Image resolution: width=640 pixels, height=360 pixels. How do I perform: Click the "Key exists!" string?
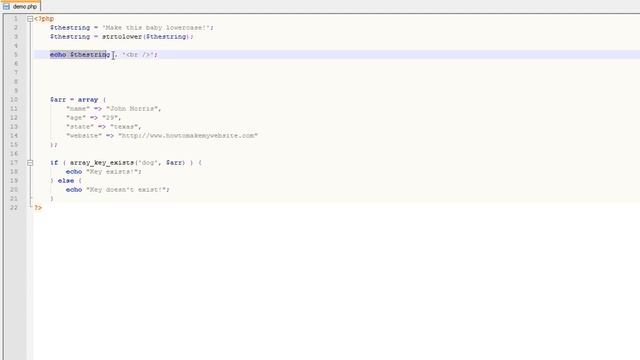(112, 171)
